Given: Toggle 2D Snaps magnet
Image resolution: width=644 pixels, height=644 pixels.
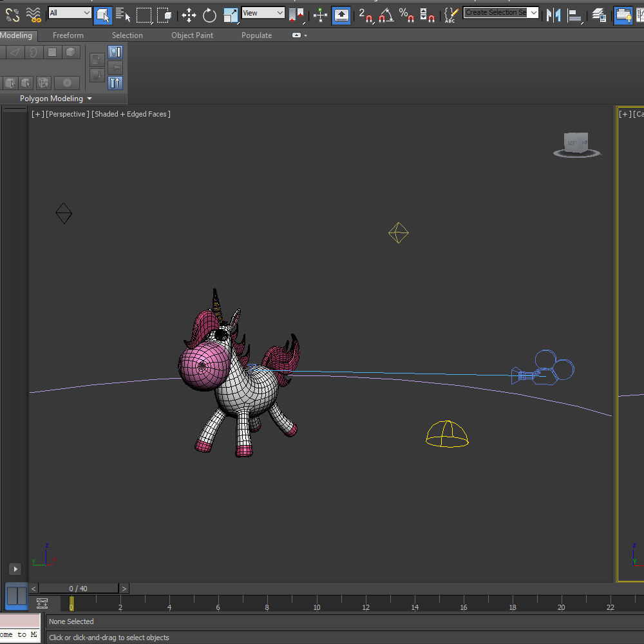Looking at the screenshot, I should [366, 15].
